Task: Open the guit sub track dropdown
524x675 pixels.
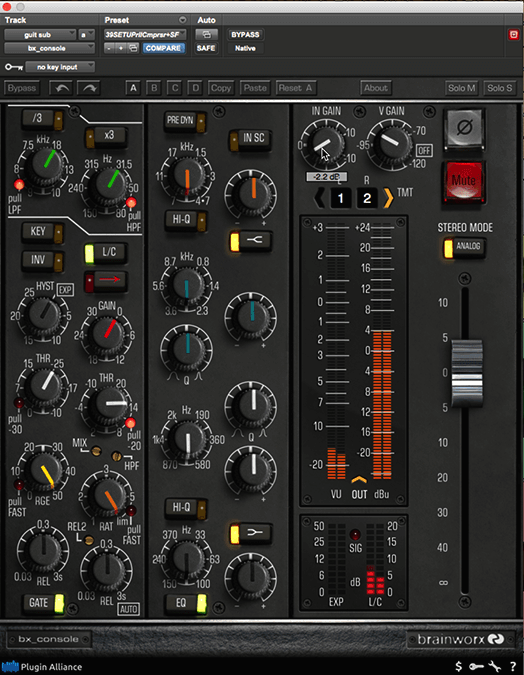Action: [40, 34]
